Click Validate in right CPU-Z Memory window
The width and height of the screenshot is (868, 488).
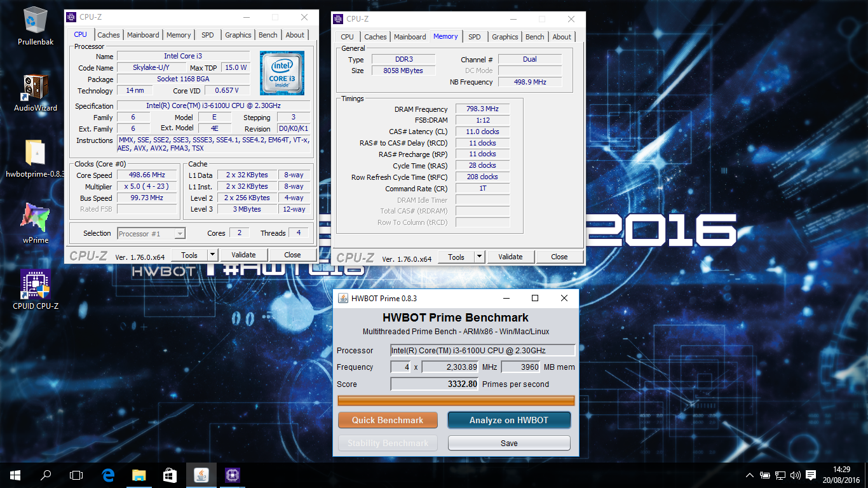[x=510, y=257]
